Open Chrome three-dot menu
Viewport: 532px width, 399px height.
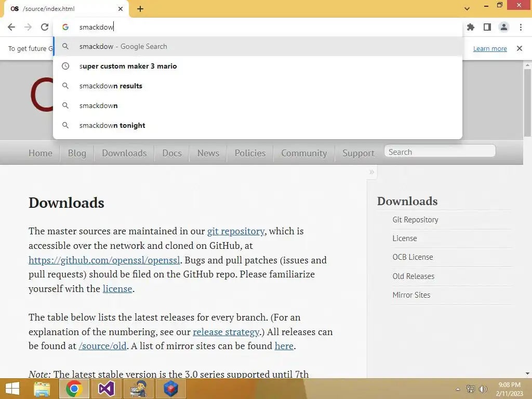[x=521, y=27]
